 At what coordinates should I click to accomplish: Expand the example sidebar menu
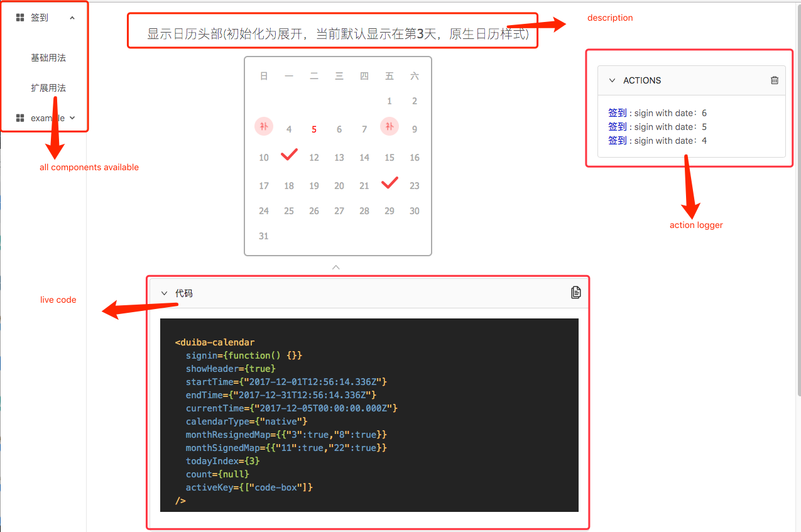(x=72, y=118)
